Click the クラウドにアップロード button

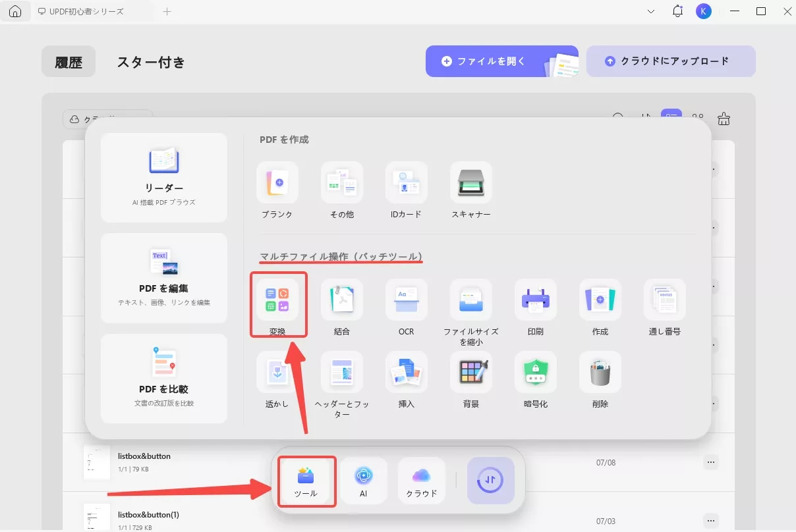[671, 61]
